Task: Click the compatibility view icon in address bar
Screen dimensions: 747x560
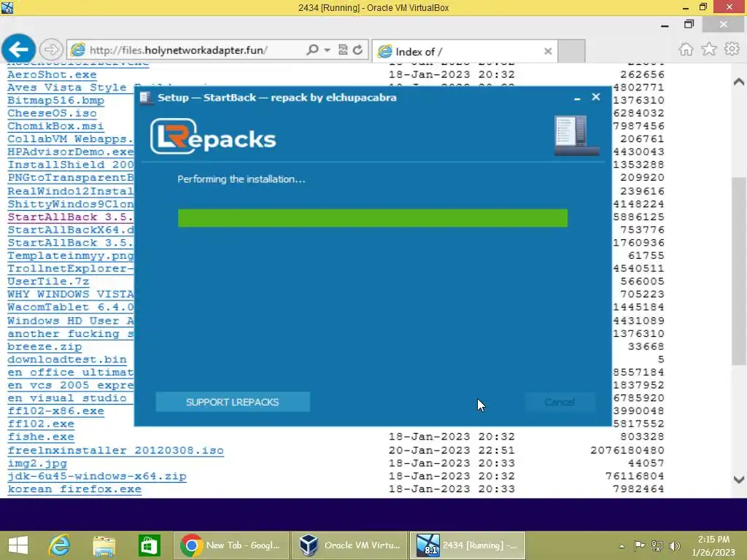Action: click(x=343, y=50)
